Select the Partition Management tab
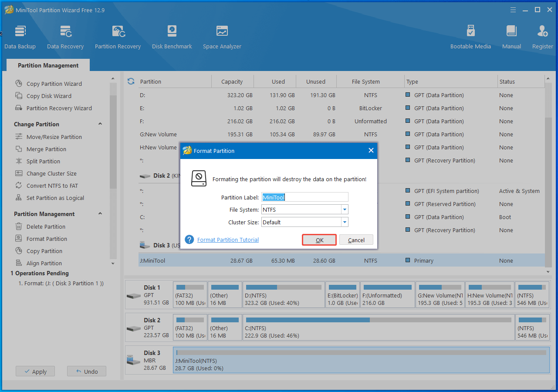The height and width of the screenshot is (392, 558). click(x=48, y=65)
